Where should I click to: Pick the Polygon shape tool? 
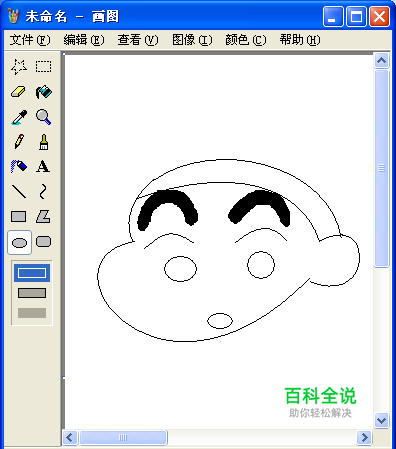pyautogui.click(x=44, y=217)
